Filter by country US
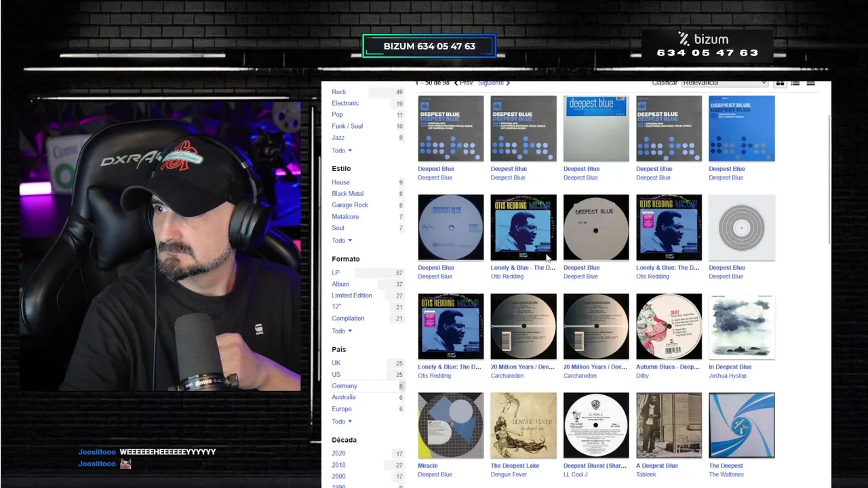The image size is (868, 488). click(x=336, y=374)
